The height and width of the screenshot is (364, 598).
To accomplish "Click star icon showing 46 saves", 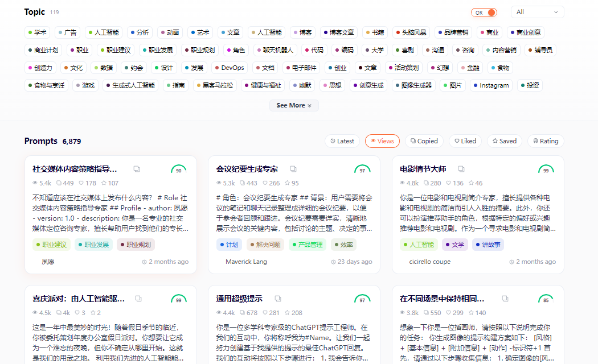I will click(471, 183).
